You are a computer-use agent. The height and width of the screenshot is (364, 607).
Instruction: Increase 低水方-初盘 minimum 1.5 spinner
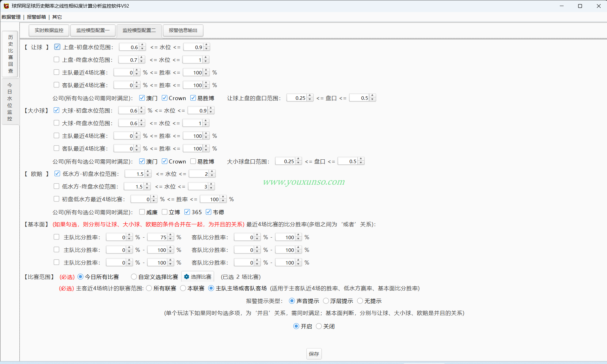pyautogui.click(x=148, y=172)
